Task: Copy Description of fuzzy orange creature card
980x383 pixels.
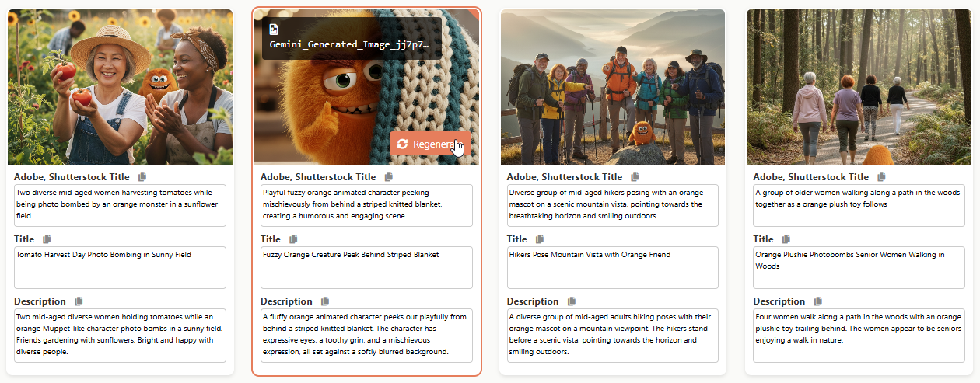Action: pyautogui.click(x=325, y=301)
